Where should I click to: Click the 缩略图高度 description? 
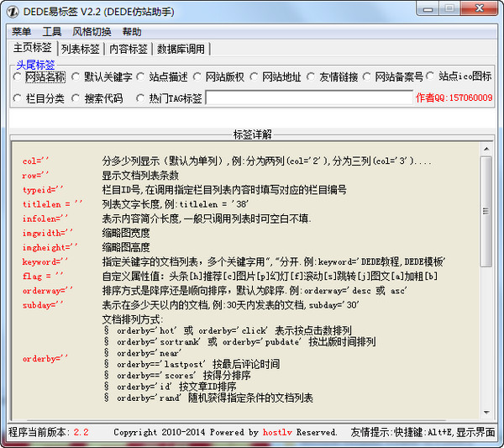coord(126,247)
